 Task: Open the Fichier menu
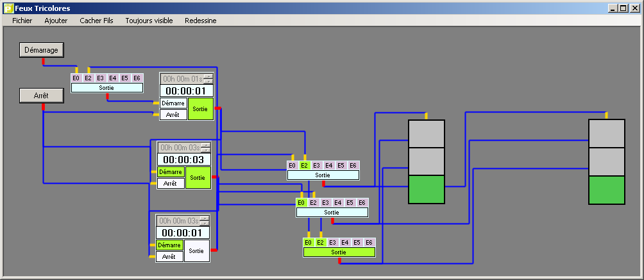tap(22, 21)
